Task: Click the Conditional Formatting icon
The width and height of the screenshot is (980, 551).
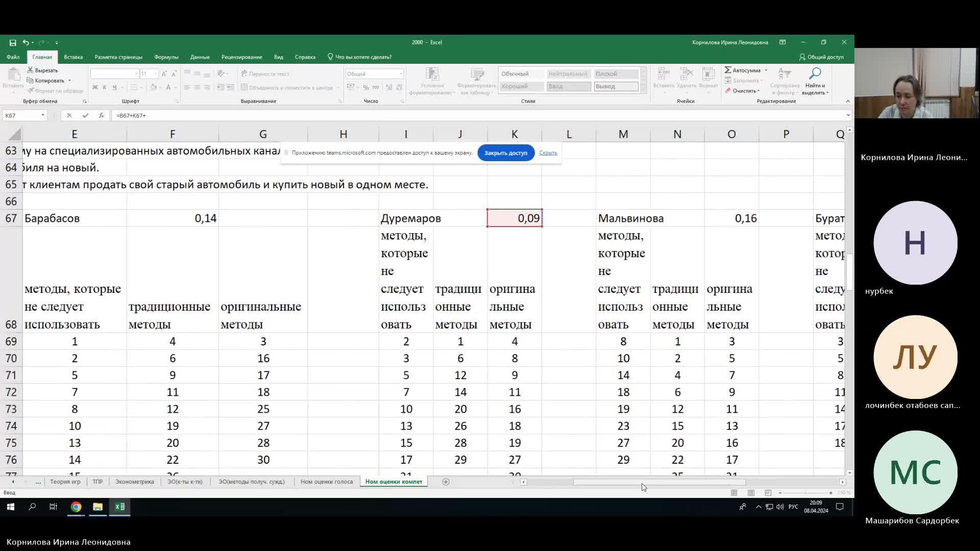Action: (432, 74)
